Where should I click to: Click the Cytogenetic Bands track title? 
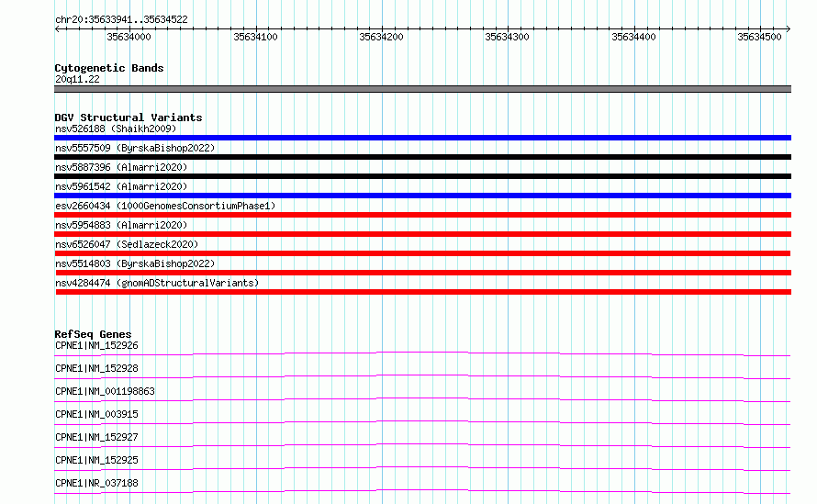tap(109, 68)
